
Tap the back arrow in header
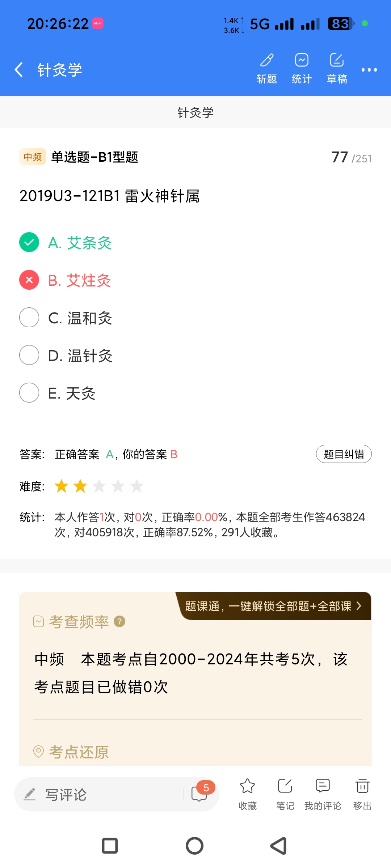pyautogui.click(x=19, y=69)
